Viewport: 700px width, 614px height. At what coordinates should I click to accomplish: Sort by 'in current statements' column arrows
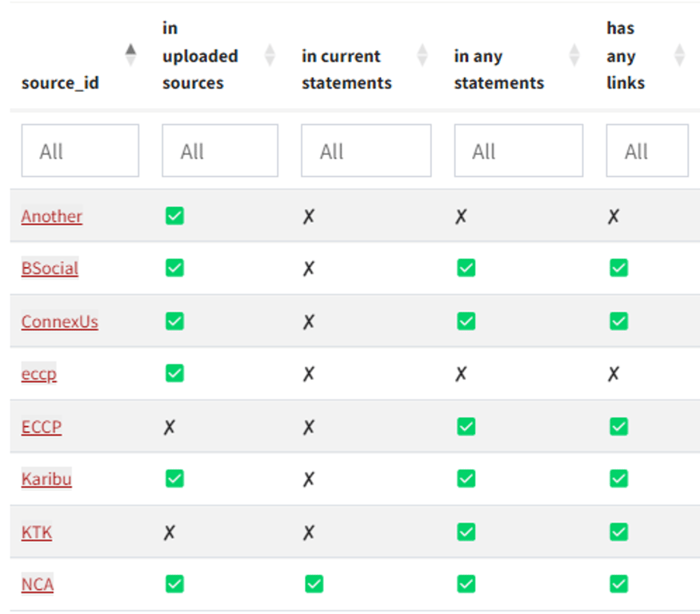pos(422,55)
